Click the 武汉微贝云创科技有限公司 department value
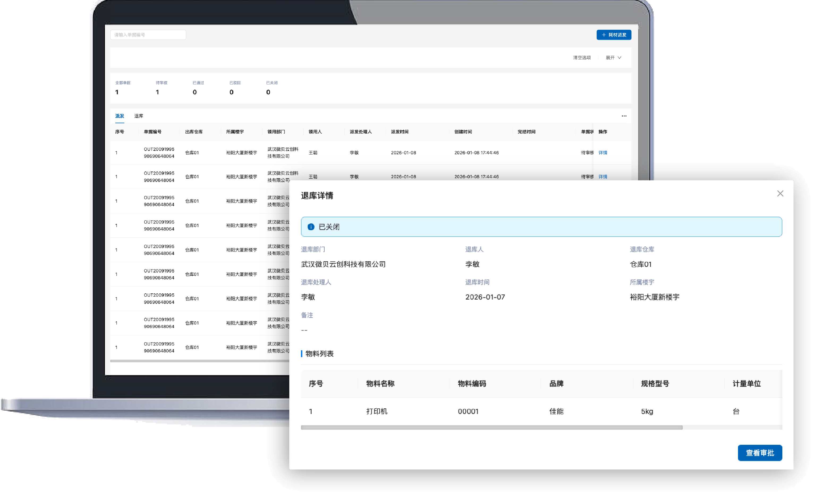 click(x=343, y=264)
